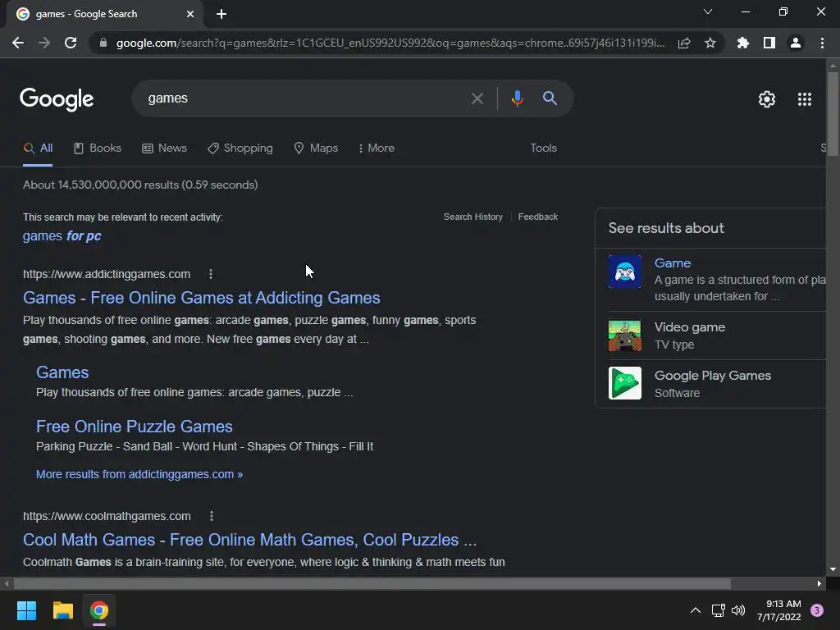Open notification center badge
Screen dimensions: 840x630
pos(817,610)
